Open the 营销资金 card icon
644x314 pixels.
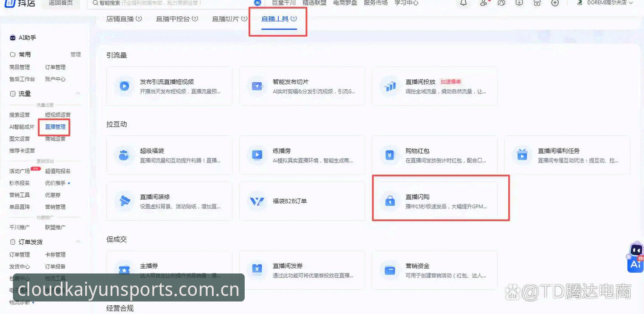tap(390, 270)
